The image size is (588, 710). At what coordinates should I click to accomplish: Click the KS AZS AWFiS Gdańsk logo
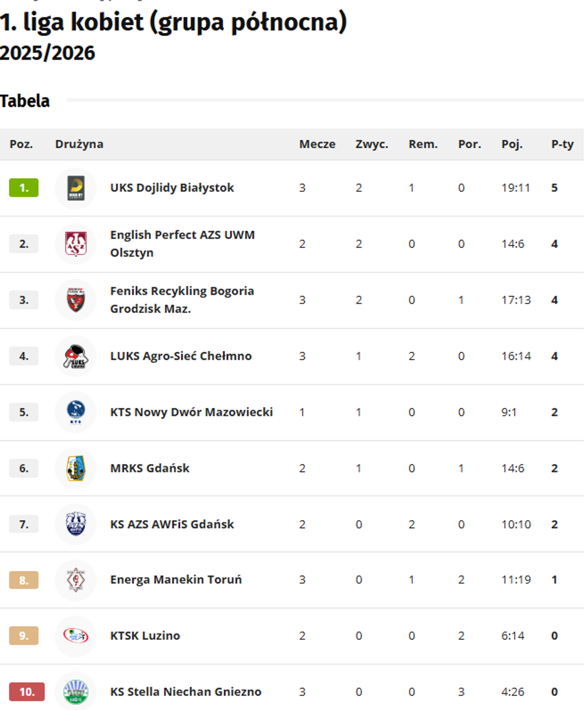(76, 524)
